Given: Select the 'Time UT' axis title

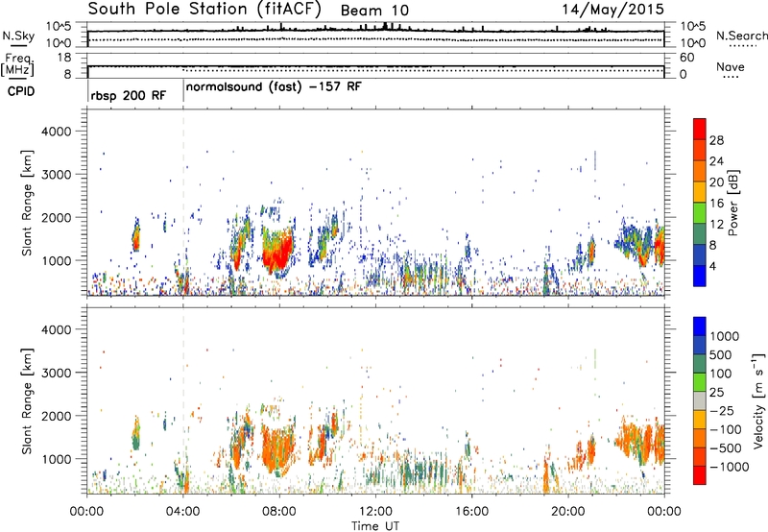Looking at the screenshot, I should pyautogui.click(x=375, y=526).
